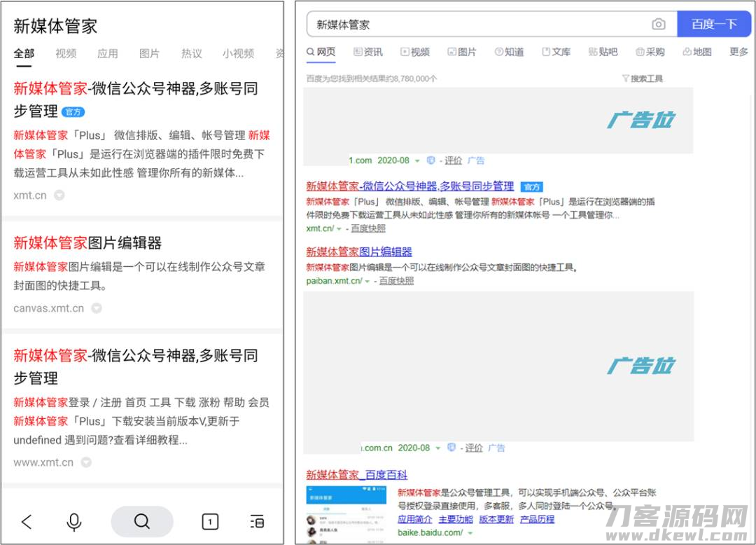Click baike.baidu.com/ URL text

point(430,532)
